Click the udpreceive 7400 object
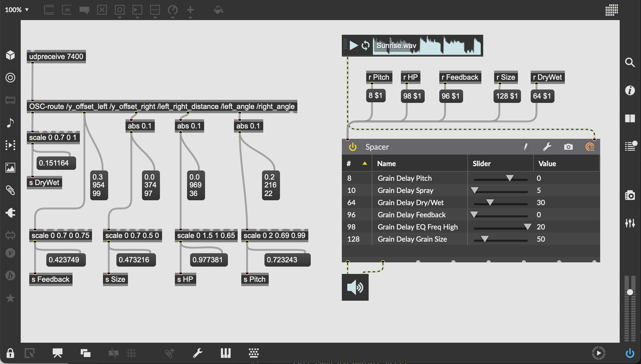 [56, 57]
